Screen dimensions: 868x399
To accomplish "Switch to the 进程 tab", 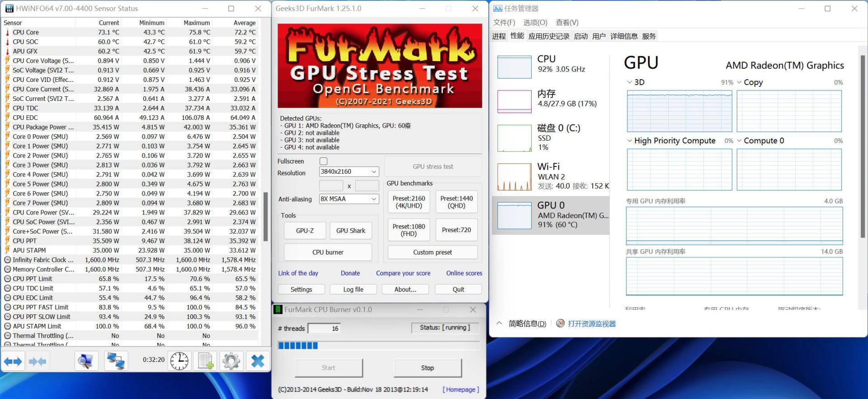I will [x=499, y=36].
